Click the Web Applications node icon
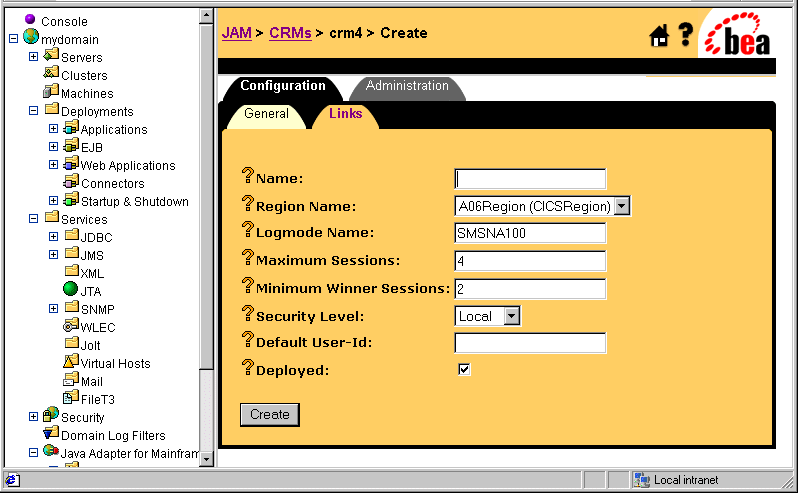 click(x=71, y=163)
